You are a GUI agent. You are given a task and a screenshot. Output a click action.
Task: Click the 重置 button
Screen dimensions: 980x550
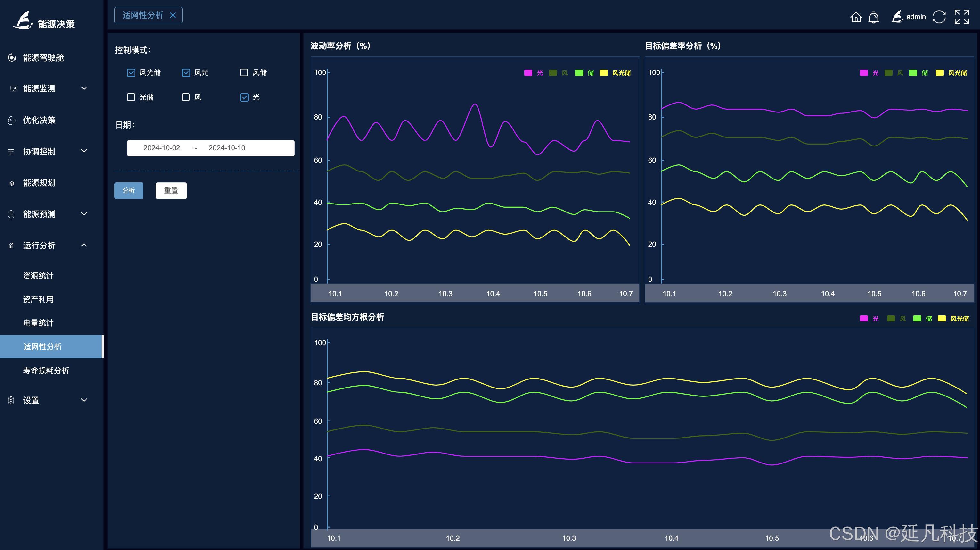[171, 191]
